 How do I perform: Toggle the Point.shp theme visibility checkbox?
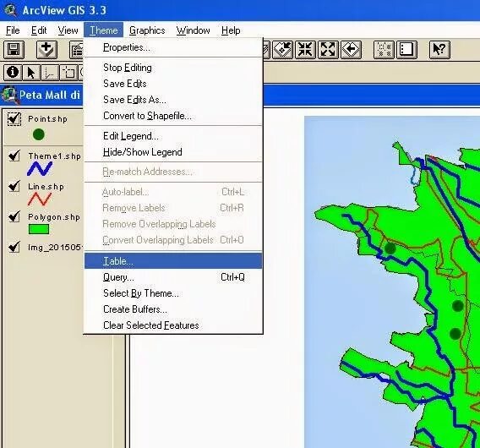(14, 119)
